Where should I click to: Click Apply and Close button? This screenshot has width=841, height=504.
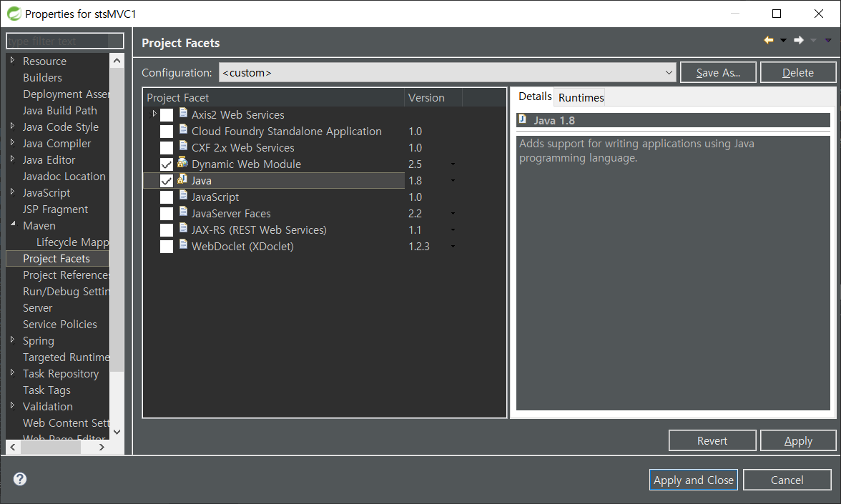694,480
